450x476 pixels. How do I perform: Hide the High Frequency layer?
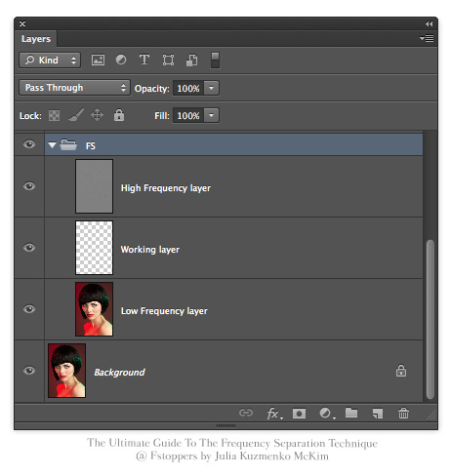(x=29, y=186)
